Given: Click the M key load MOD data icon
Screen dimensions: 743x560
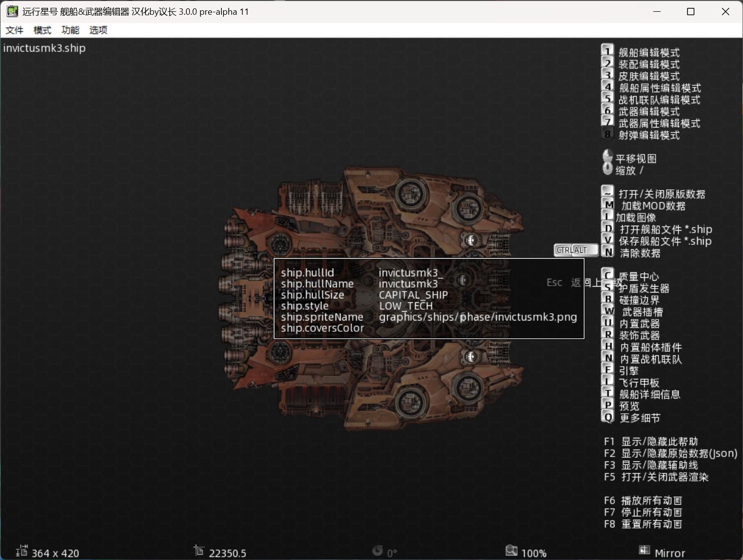Looking at the screenshot, I should (x=609, y=205).
